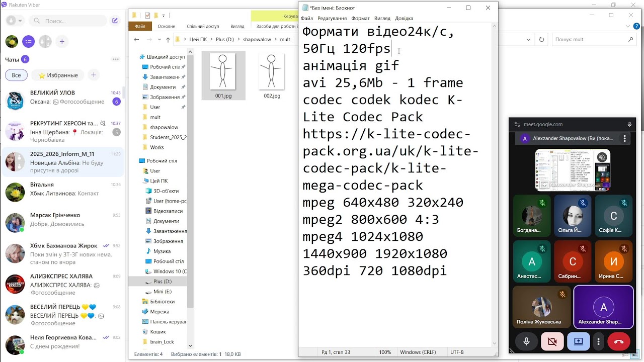Select Plus (D:) in the Explorer tree
This screenshot has height=362, width=644.
click(x=162, y=282)
